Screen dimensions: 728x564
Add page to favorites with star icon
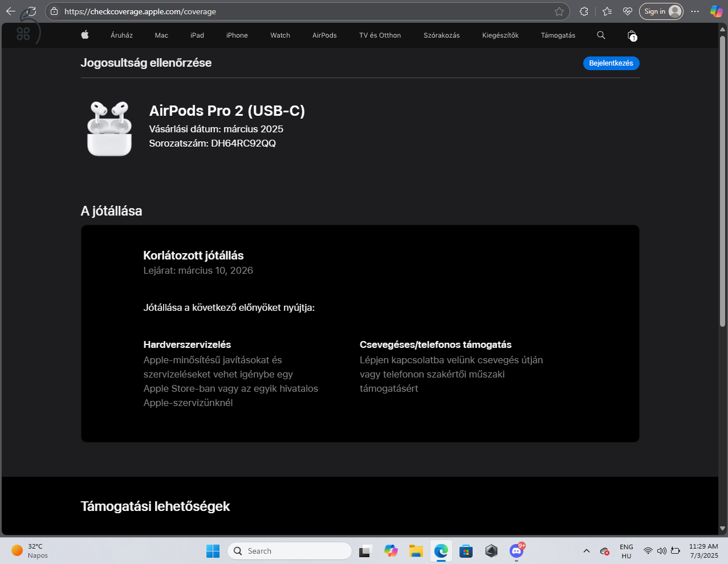click(x=559, y=11)
